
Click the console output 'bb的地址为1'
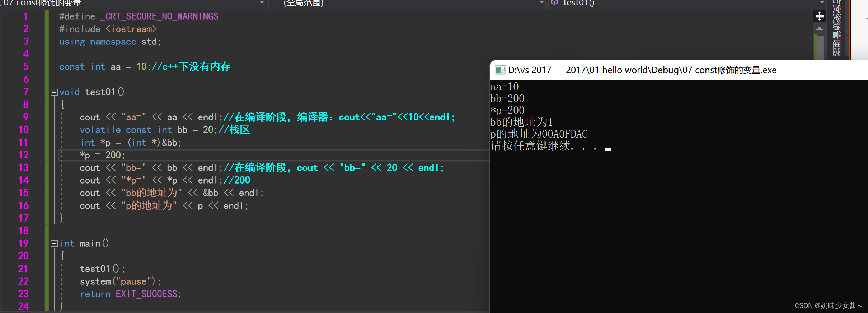[521, 122]
